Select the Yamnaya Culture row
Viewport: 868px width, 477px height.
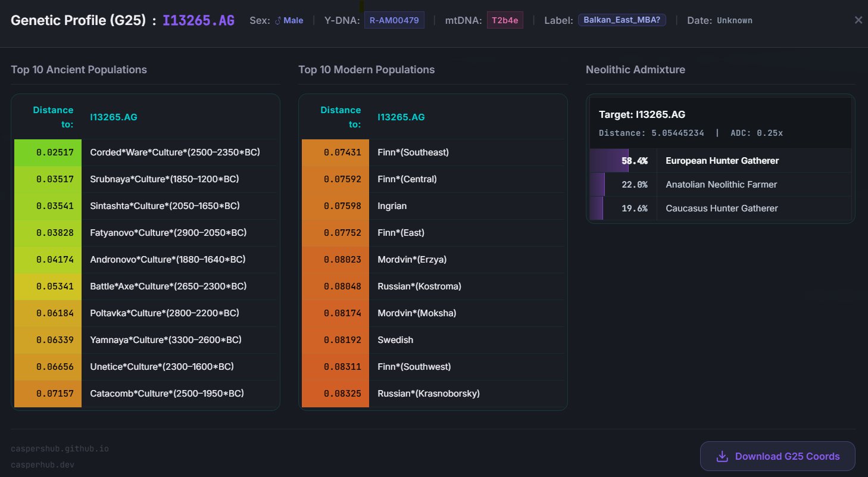tap(145, 340)
